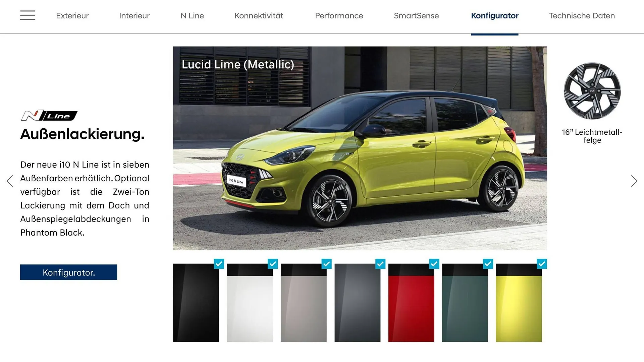Image resolution: width=644 pixels, height=362 pixels.
Task: Go to the Performance section
Action: (x=339, y=16)
